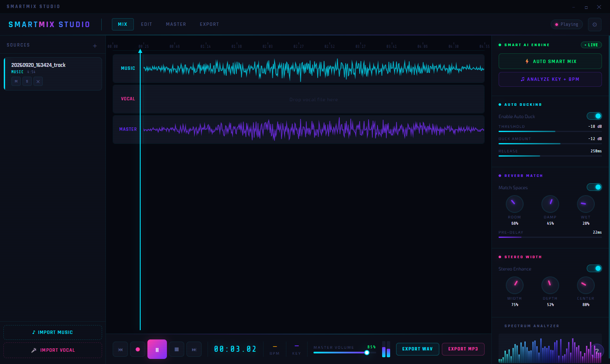Switch to the Edit tab
610x364 pixels.
click(x=147, y=24)
